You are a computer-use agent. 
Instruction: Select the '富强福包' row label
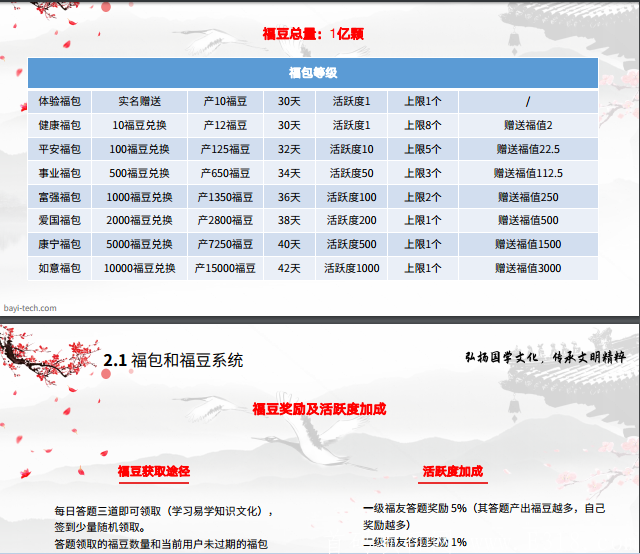click(60, 197)
